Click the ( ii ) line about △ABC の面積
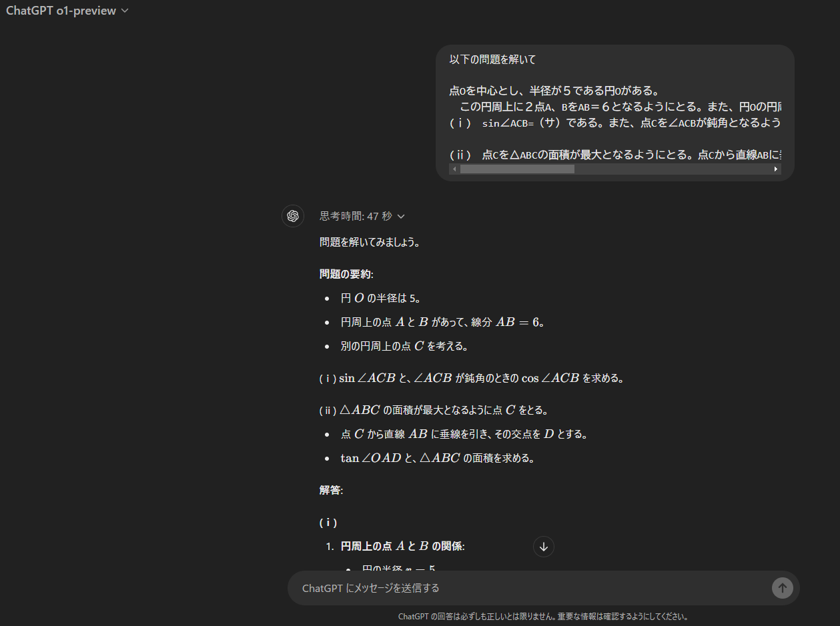The width and height of the screenshot is (840, 626). point(434,409)
